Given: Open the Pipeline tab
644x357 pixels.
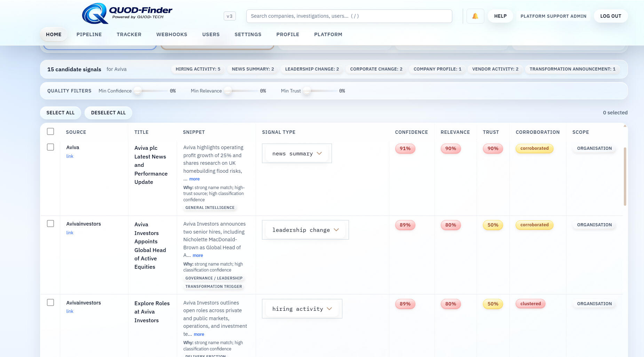Looking at the screenshot, I should (x=89, y=34).
